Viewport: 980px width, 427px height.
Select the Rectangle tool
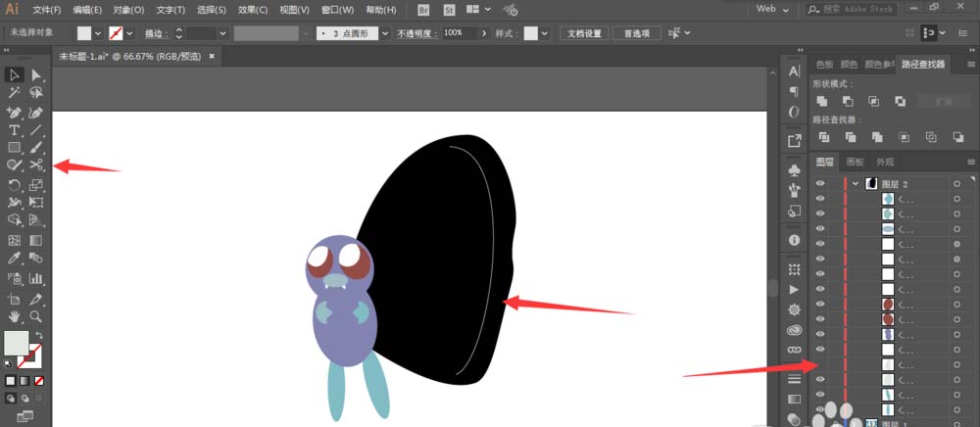point(14,148)
